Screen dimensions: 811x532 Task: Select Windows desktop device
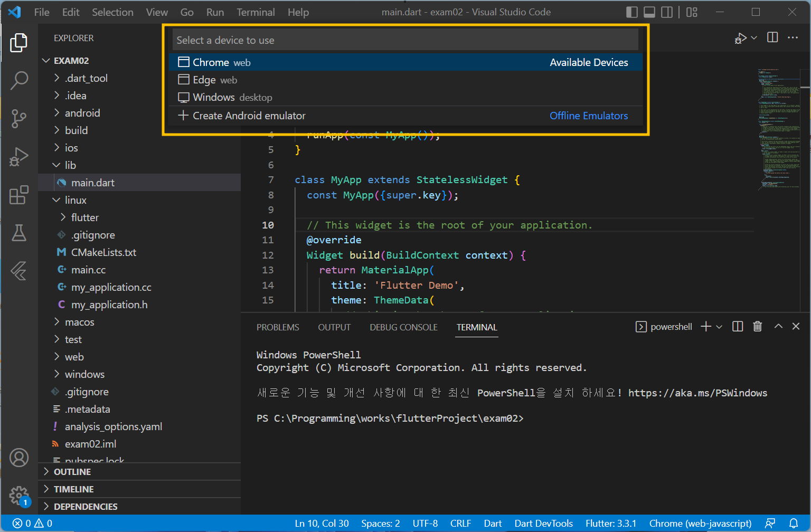pos(405,97)
